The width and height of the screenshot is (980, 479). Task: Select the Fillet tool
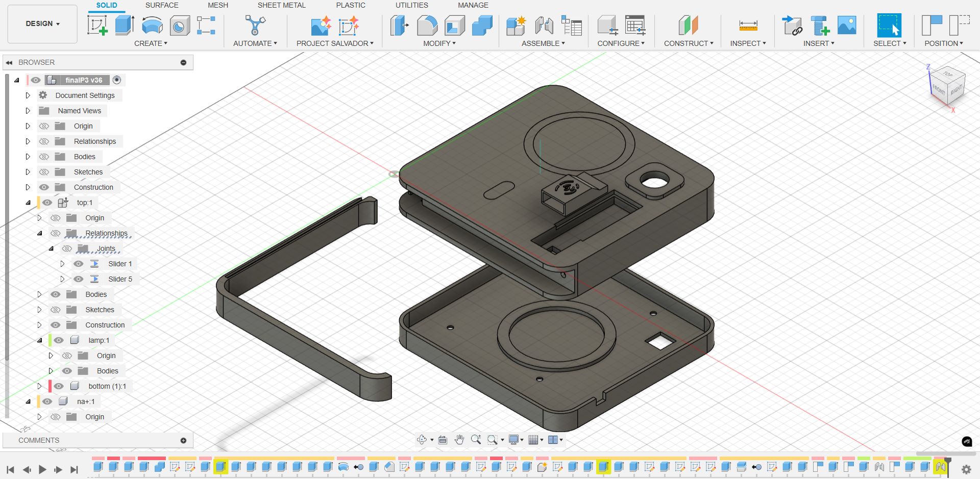pos(427,25)
